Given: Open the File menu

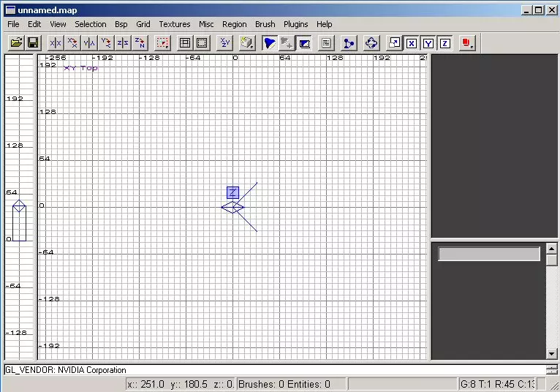Looking at the screenshot, I should click(x=13, y=24).
